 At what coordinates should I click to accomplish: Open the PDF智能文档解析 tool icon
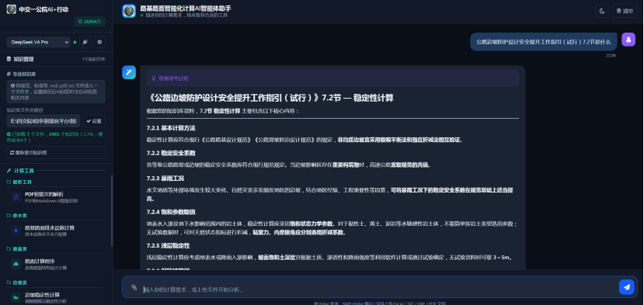pyautogui.click(x=16, y=197)
